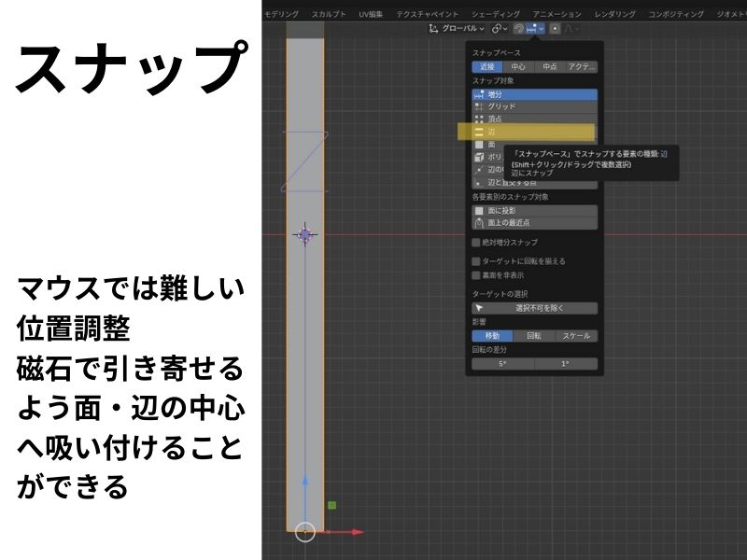Viewport: 747px width, 560px height.
Task: Open the アニメーション workspace tab
Action: coord(557,14)
